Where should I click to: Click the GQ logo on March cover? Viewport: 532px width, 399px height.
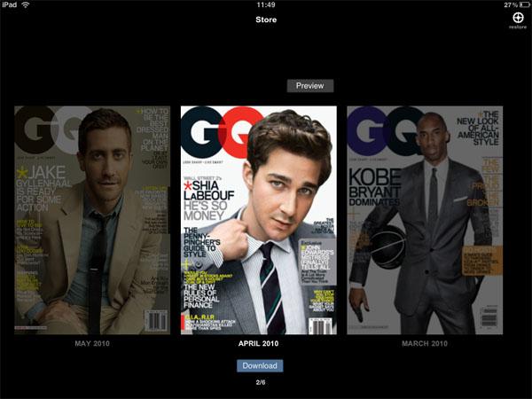385,131
